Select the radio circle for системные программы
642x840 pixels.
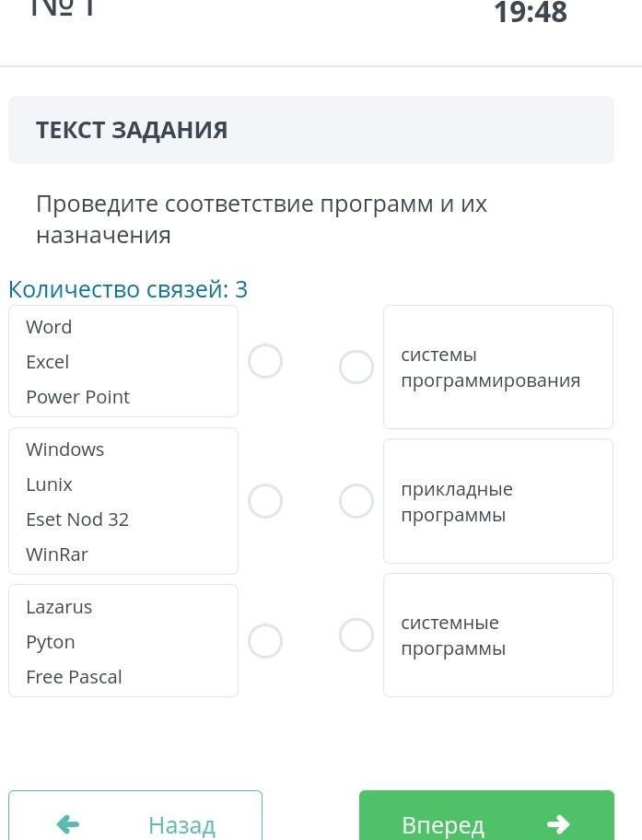[x=356, y=635]
